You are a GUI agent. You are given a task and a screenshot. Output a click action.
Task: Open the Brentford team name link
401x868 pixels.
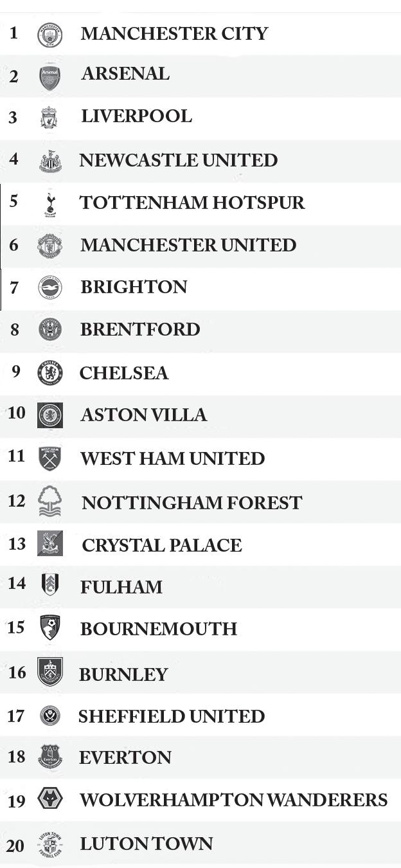point(140,329)
